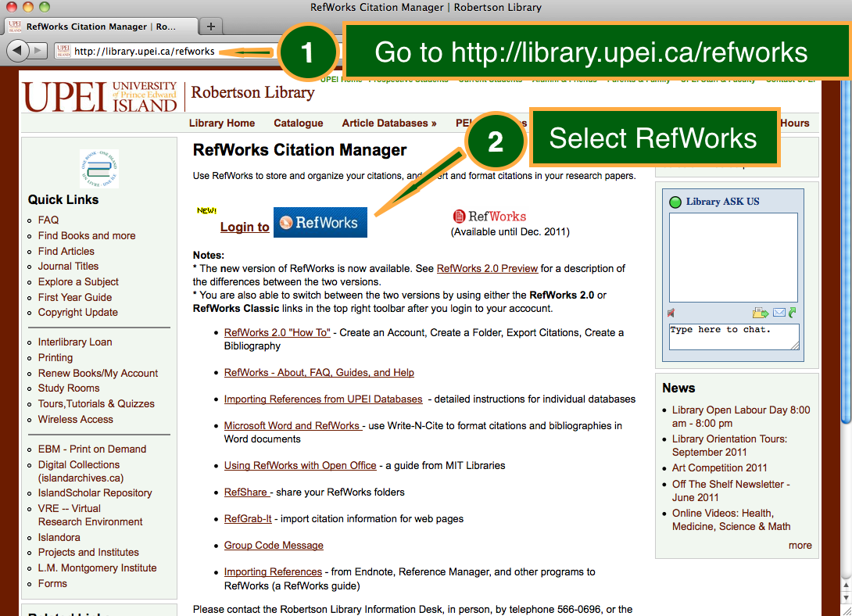
Task: Click EBM - Print on Demand link
Action: [x=91, y=449]
